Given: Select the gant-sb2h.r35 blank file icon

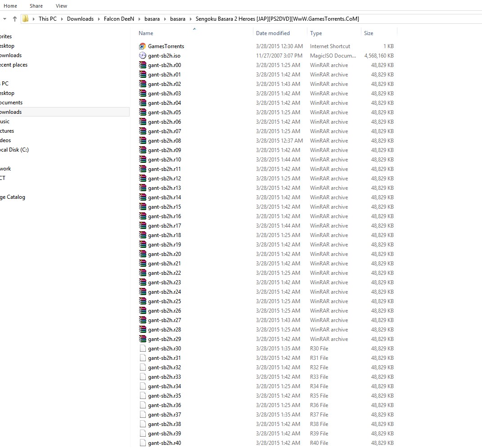Looking at the screenshot, I should (x=142, y=396).
